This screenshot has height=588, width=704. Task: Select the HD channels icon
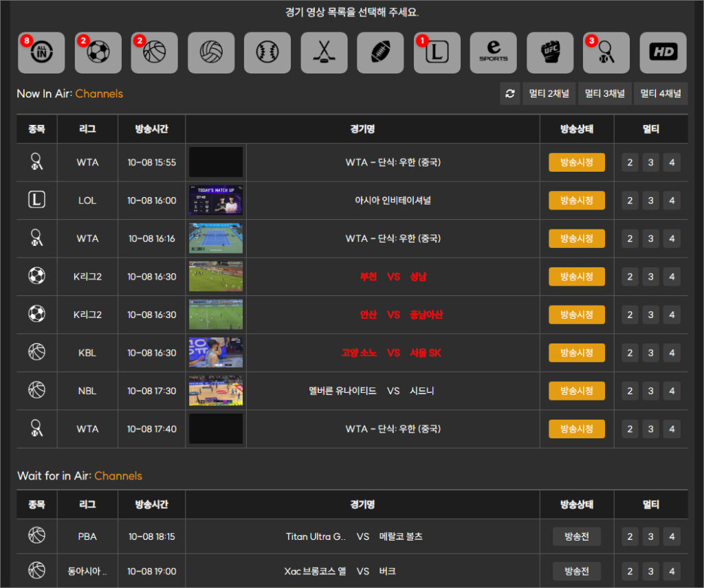[x=663, y=53]
